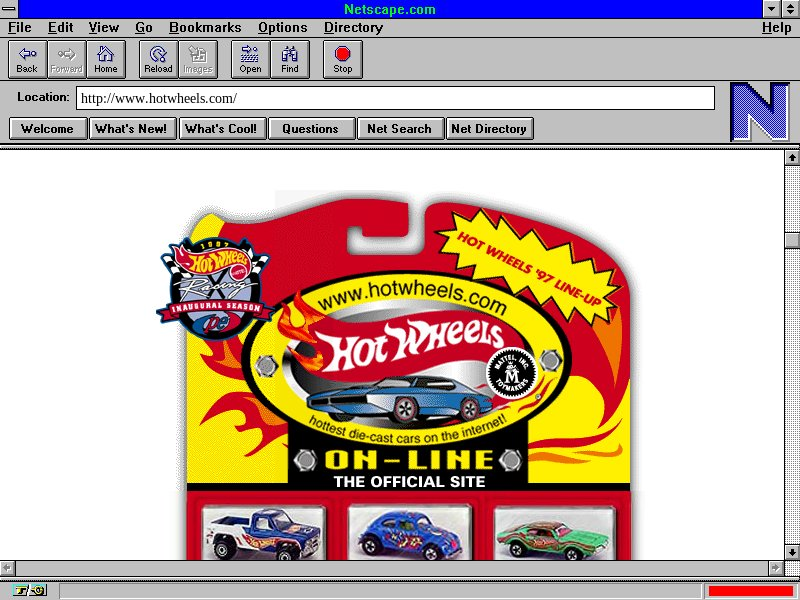800x600 pixels.
Task: Open the Net Directory button
Action: 489,128
